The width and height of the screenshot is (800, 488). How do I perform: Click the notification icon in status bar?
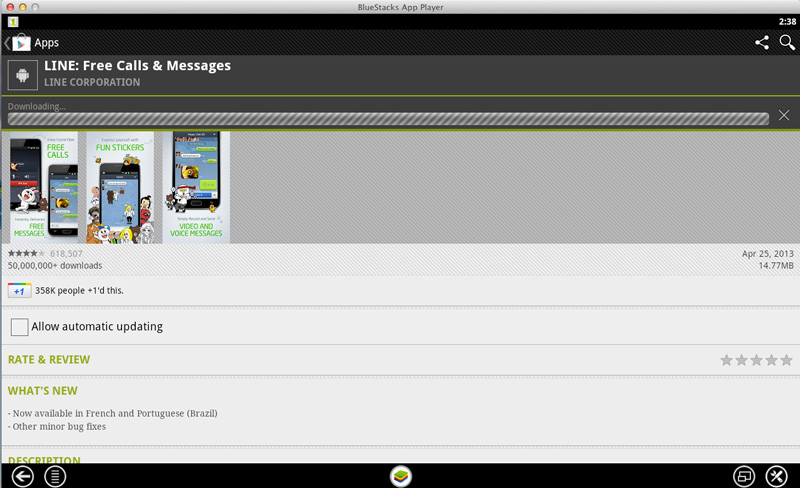click(13, 21)
